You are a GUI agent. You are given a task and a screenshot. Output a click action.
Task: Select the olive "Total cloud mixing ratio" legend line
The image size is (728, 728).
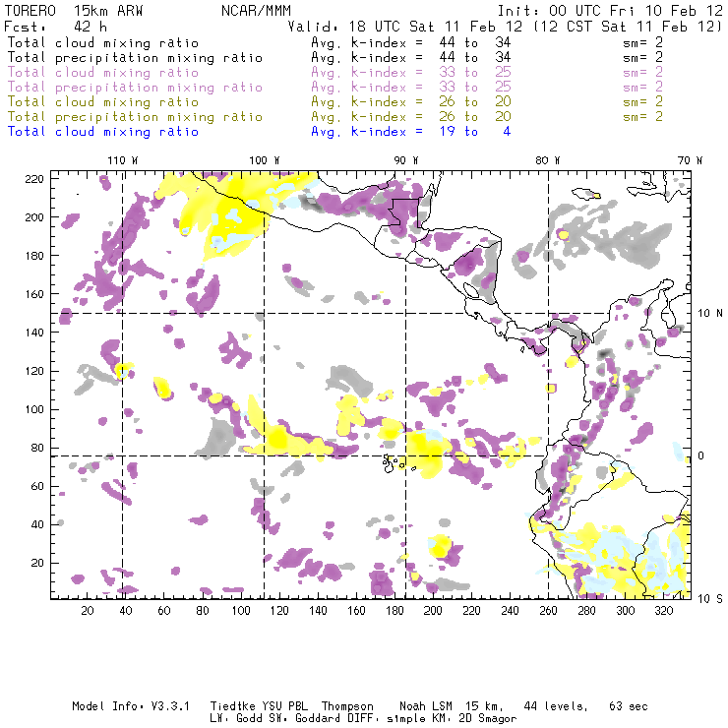tap(103, 102)
